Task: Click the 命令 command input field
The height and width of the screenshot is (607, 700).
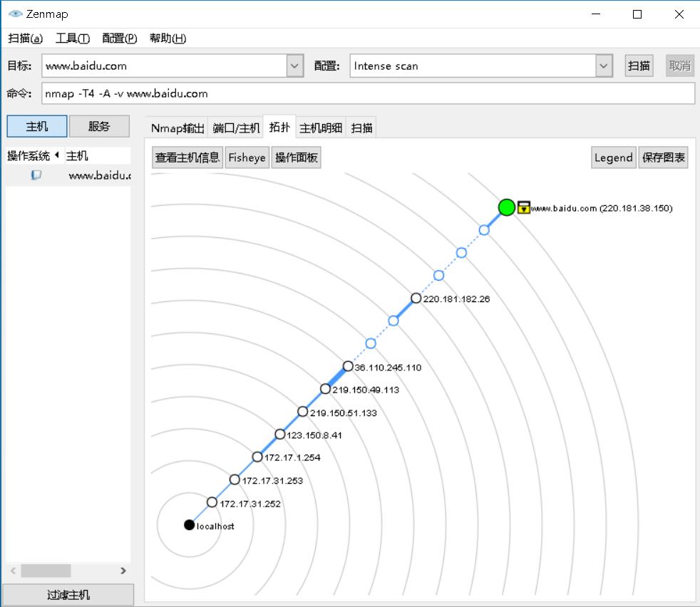Action: (x=369, y=93)
